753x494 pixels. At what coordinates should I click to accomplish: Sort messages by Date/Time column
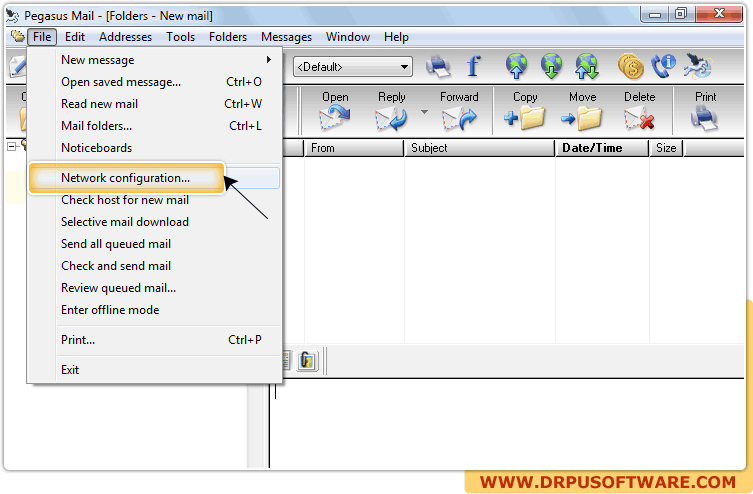tap(602, 148)
